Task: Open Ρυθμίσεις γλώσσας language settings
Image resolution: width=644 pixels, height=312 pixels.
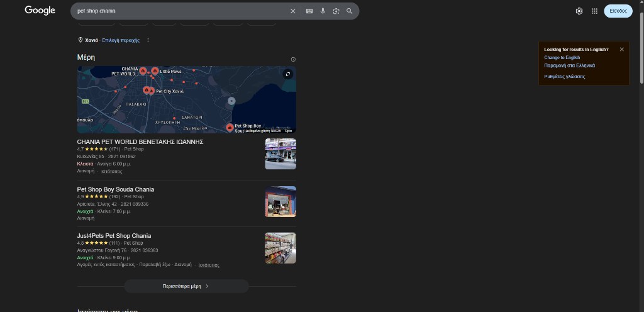Action: 565,76
